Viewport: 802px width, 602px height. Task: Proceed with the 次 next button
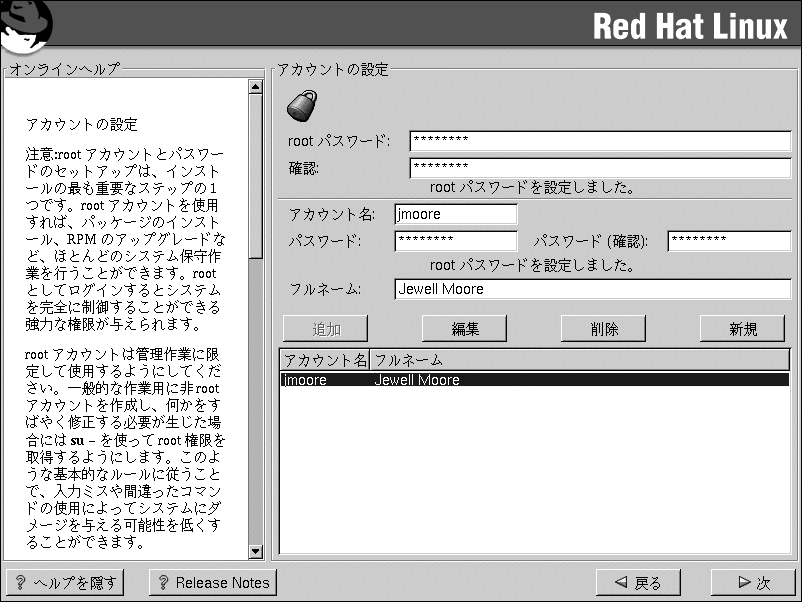[753, 582]
